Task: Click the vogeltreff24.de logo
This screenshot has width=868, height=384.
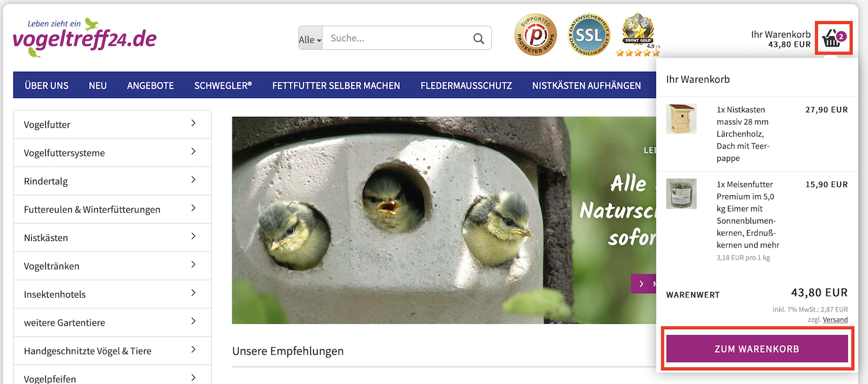Action: 84,38
